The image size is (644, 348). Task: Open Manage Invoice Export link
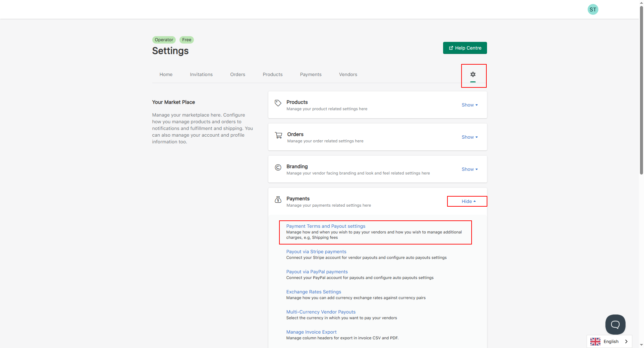pyautogui.click(x=311, y=332)
